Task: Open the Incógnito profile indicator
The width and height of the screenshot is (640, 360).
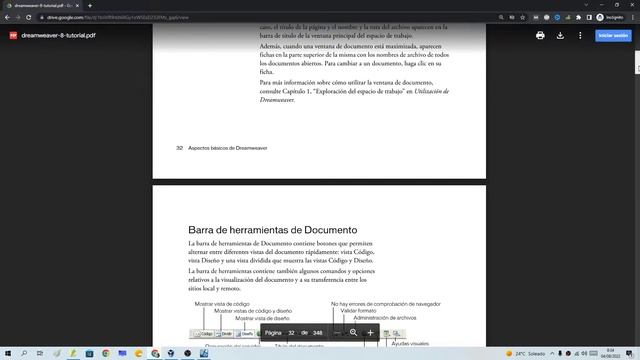Action: [610, 18]
